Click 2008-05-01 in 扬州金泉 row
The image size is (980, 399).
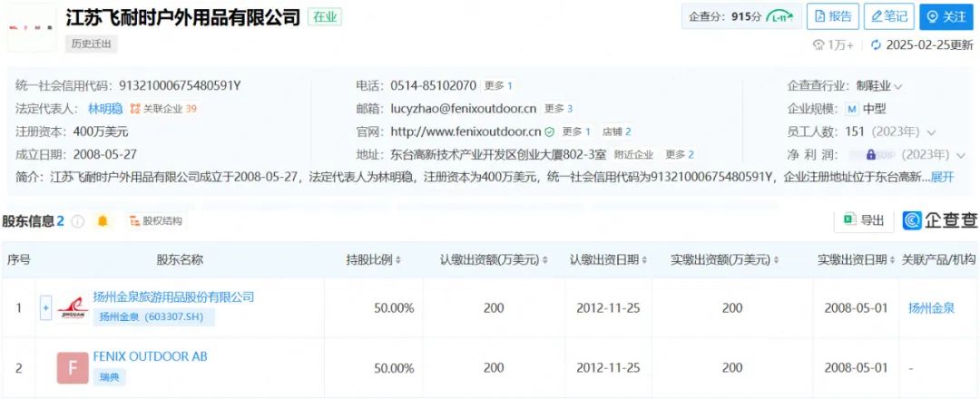[x=856, y=307]
